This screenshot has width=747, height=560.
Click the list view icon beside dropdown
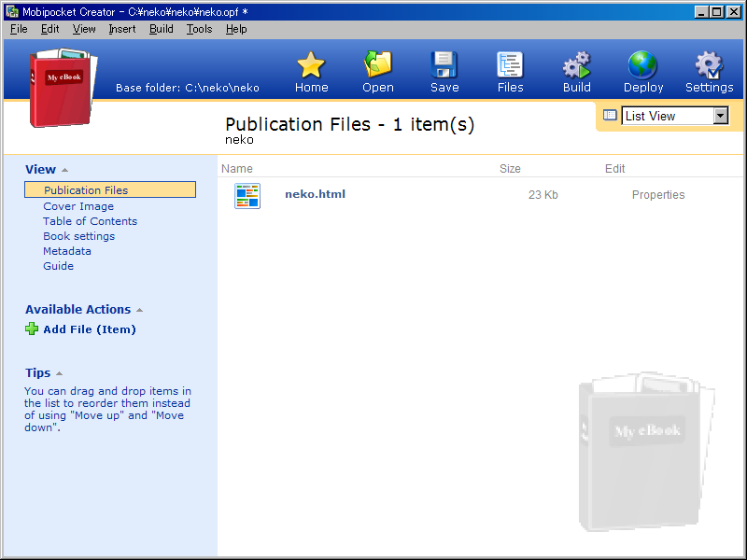pyautogui.click(x=610, y=115)
